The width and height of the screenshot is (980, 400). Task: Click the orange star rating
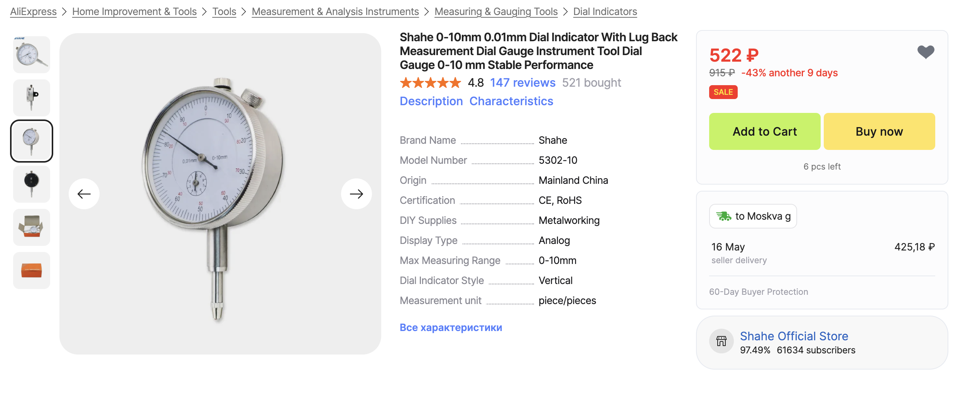pos(431,82)
